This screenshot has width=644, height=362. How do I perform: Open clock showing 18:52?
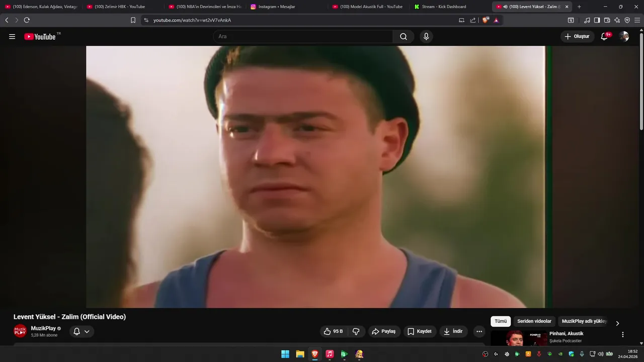[628, 354]
